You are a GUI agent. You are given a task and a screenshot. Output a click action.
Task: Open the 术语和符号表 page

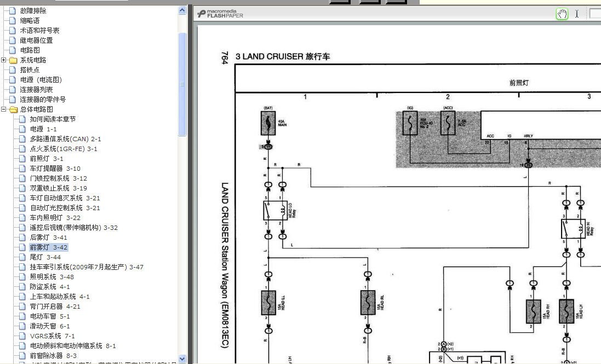pyautogui.click(x=39, y=31)
